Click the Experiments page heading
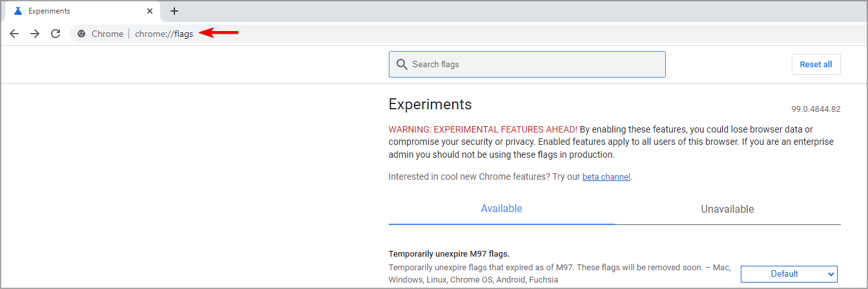 (x=430, y=104)
